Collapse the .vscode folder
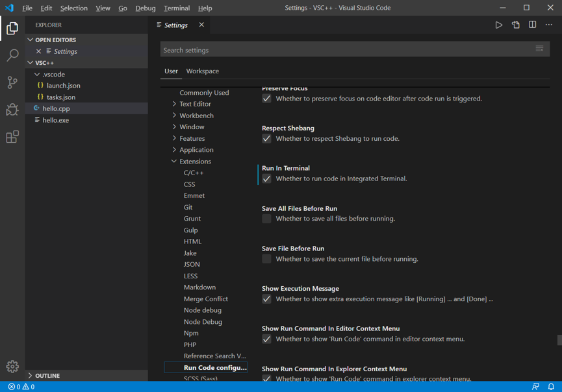The height and width of the screenshot is (392, 562). point(37,74)
